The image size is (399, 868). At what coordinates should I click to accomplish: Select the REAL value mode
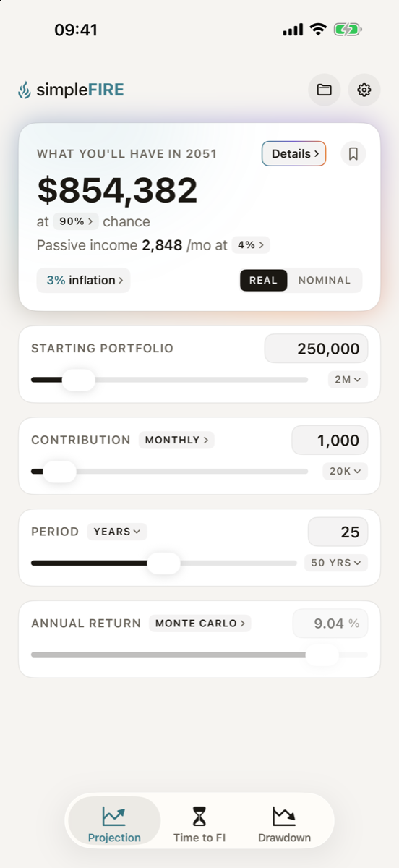(264, 281)
